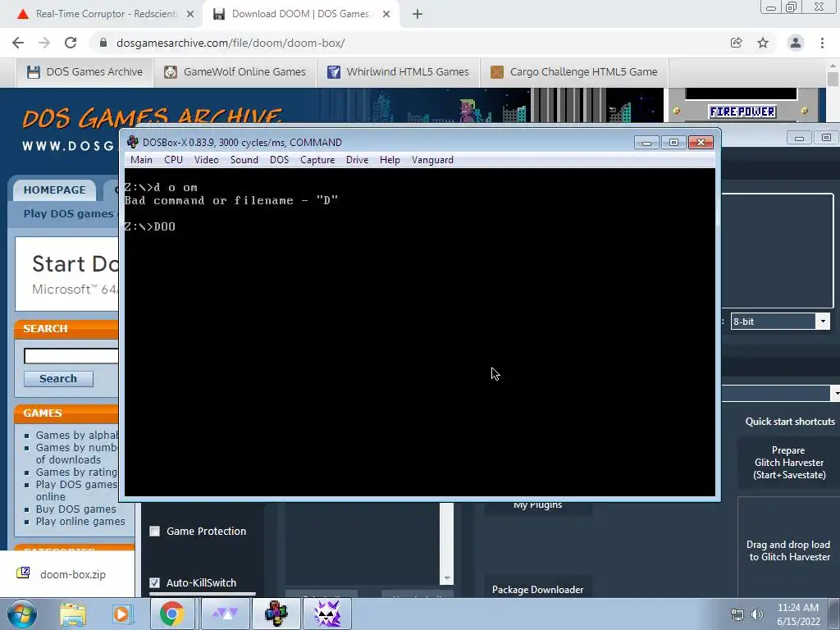Open Windows Media Player from the taskbar
Screen dimensions: 840x630
(x=122, y=614)
